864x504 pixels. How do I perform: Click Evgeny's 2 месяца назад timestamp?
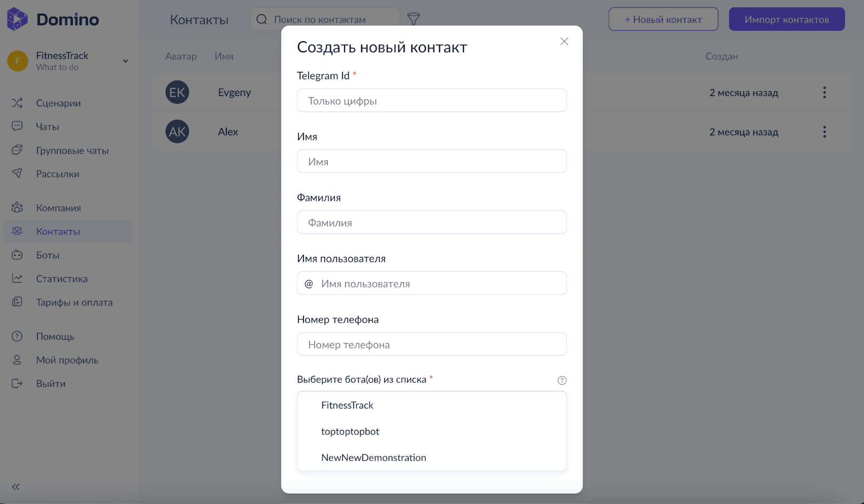pos(744,93)
